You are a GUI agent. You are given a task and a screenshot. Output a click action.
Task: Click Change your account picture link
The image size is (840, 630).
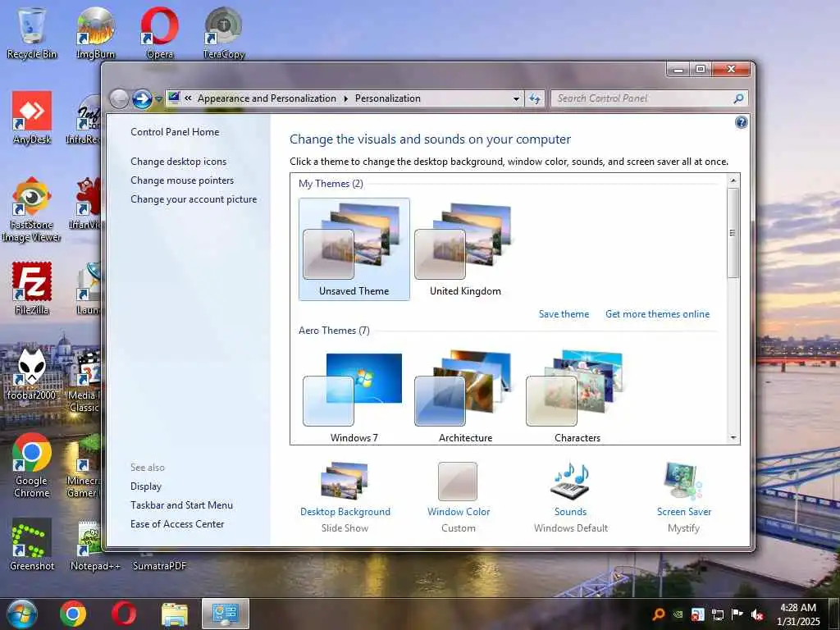point(194,199)
